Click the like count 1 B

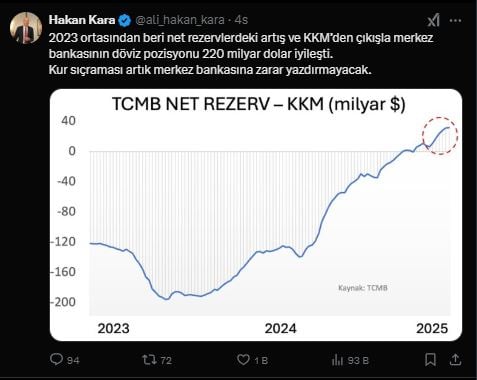[x=261, y=360]
